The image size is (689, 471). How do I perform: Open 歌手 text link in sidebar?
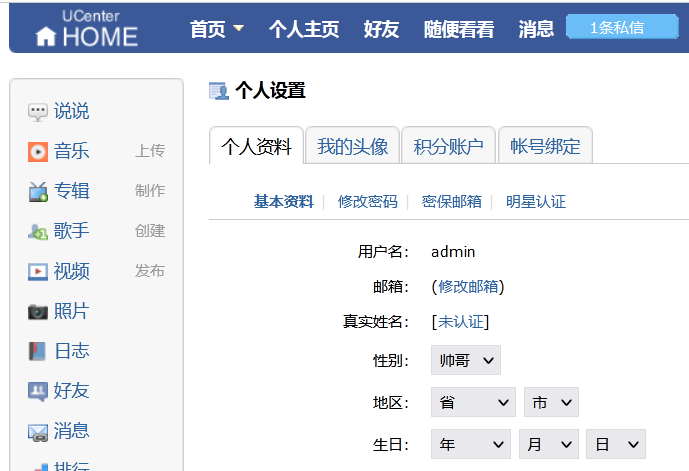tap(72, 231)
